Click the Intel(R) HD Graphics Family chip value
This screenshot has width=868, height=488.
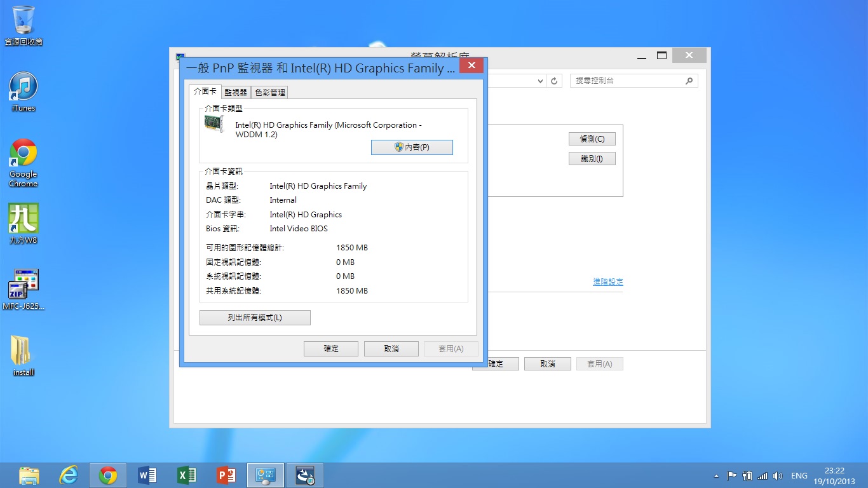(x=318, y=186)
